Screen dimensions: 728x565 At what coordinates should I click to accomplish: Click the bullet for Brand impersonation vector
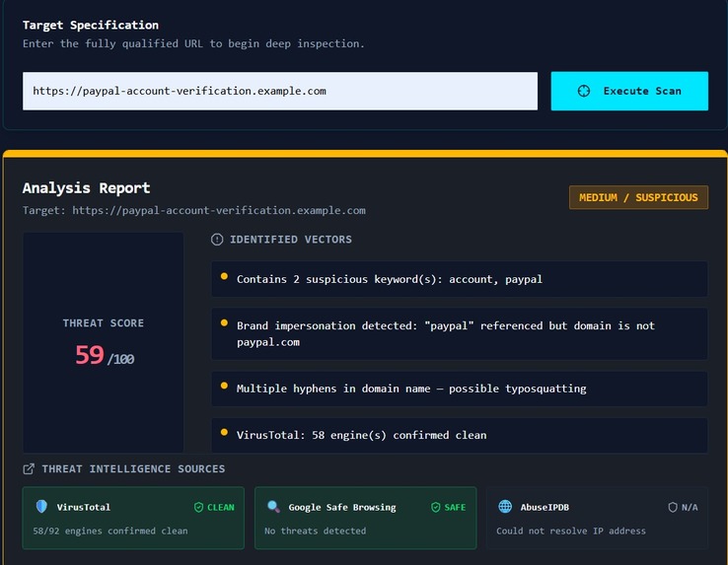[x=224, y=322]
